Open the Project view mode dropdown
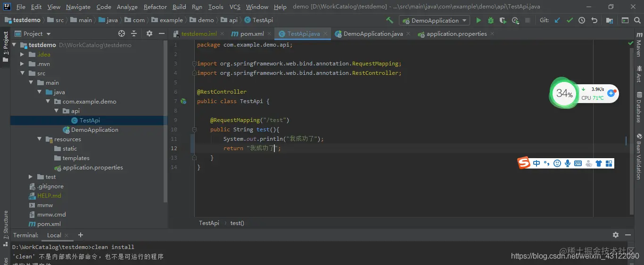 33,33
